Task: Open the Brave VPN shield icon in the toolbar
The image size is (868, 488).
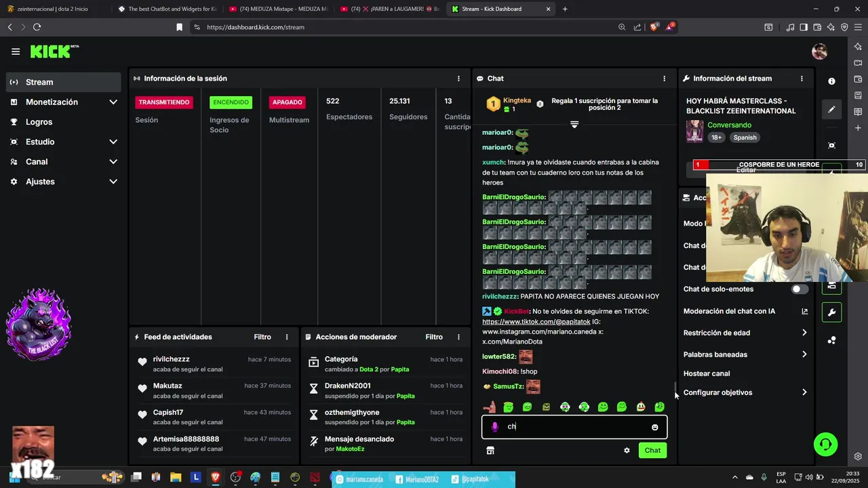Action: coord(844,27)
